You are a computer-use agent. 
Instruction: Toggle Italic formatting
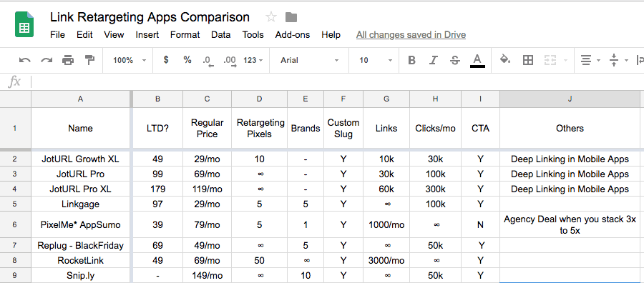tap(434, 60)
